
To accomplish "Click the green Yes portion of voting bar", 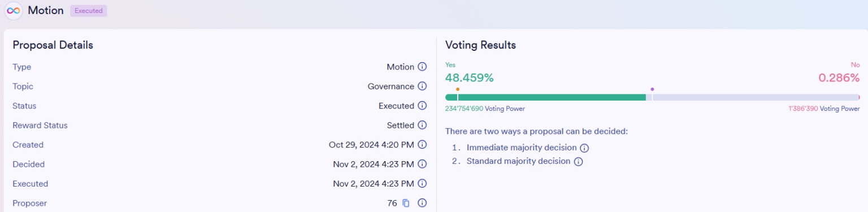I will click(545, 97).
